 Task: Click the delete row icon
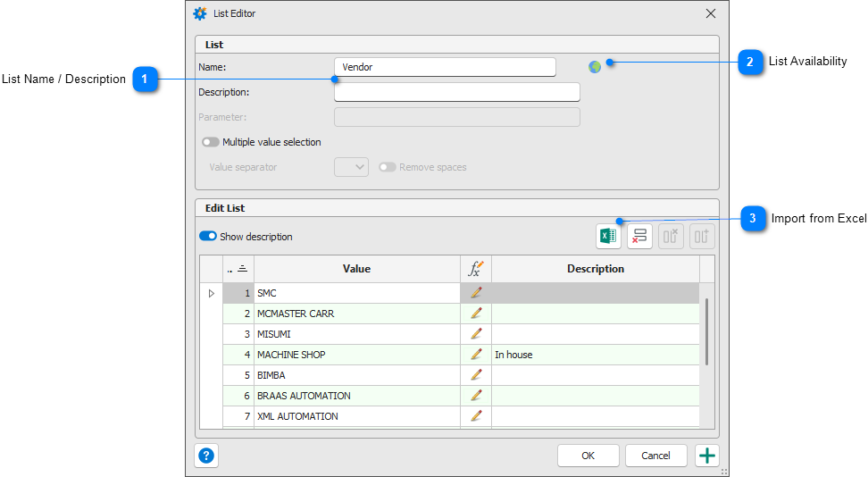[639, 237]
